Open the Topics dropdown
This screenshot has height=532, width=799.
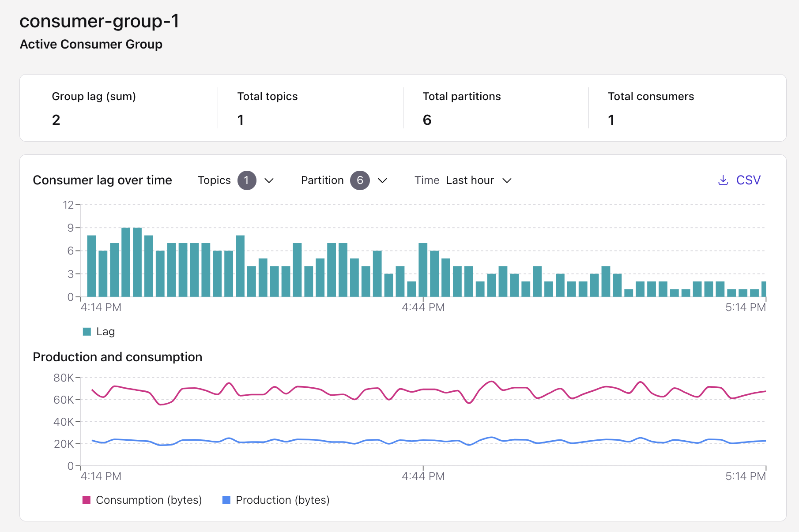269,180
